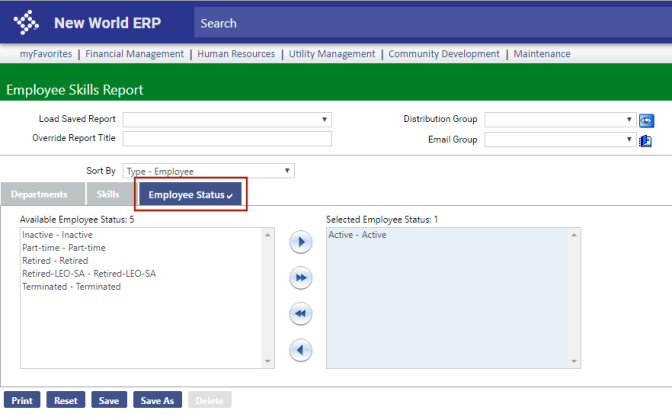Select 'Active - Active' in selected list

point(357,235)
